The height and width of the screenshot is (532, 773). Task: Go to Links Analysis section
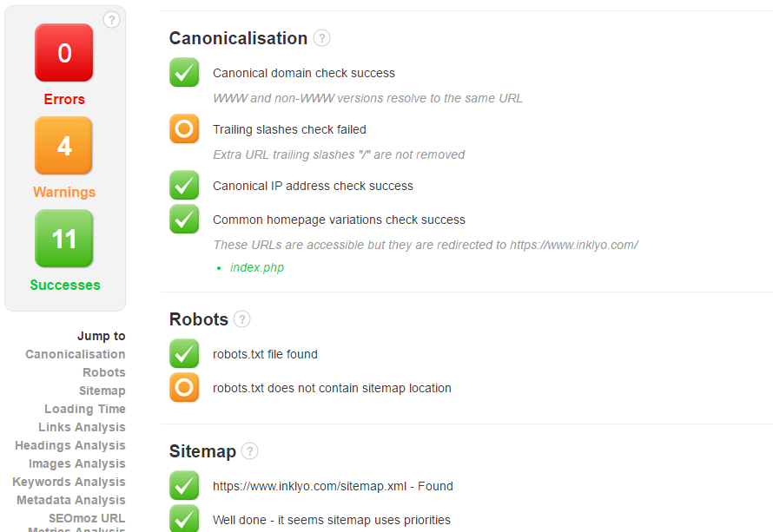[x=83, y=427]
